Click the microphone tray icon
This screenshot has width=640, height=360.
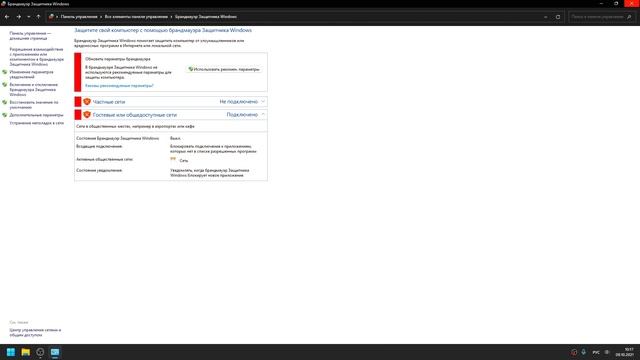pos(584,352)
